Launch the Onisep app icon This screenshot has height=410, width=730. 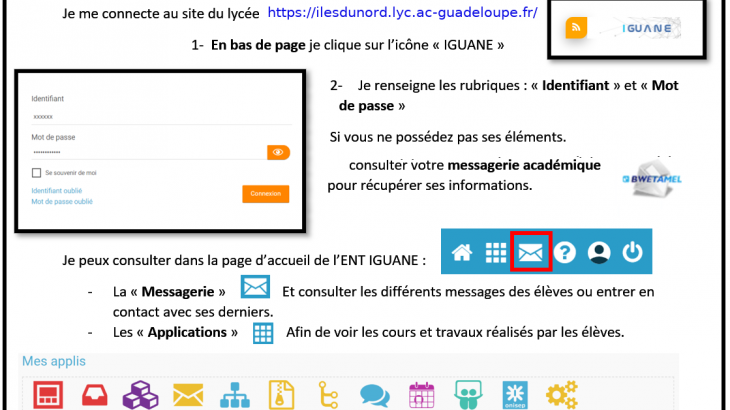pos(514,395)
